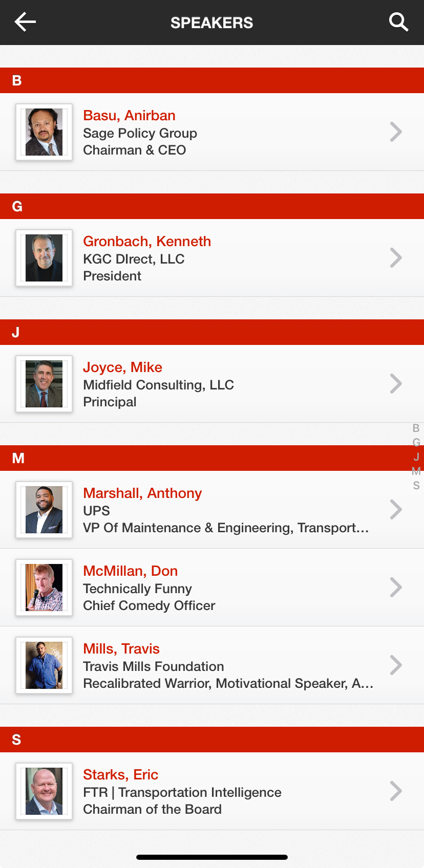This screenshot has width=424, height=868.
Task: Expand Anirban Basu's entry chevron
Action: pos(395,132)
